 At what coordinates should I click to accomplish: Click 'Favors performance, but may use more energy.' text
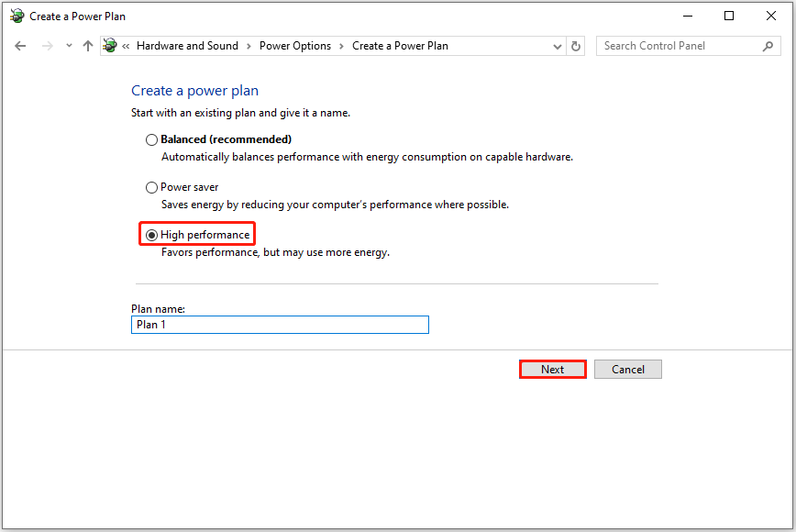(276, 252)
